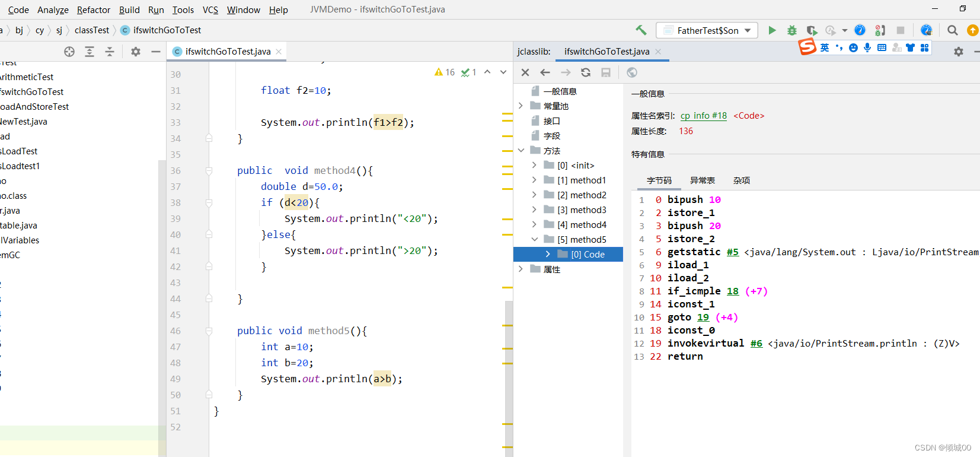Click the Sogou emoji face icon
Image resolution: width=980 pixels, height=457 pixels.
click(853, 47)
